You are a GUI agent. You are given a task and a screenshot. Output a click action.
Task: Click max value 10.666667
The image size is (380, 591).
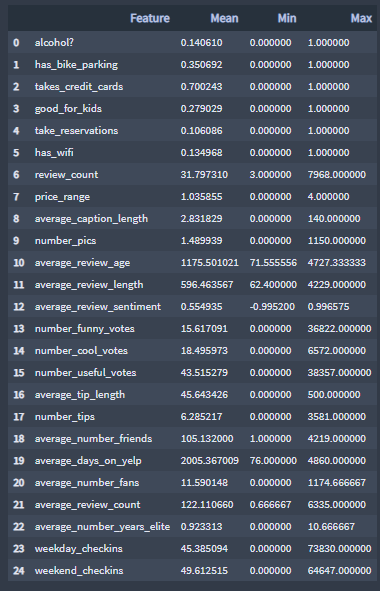point(331,527)
